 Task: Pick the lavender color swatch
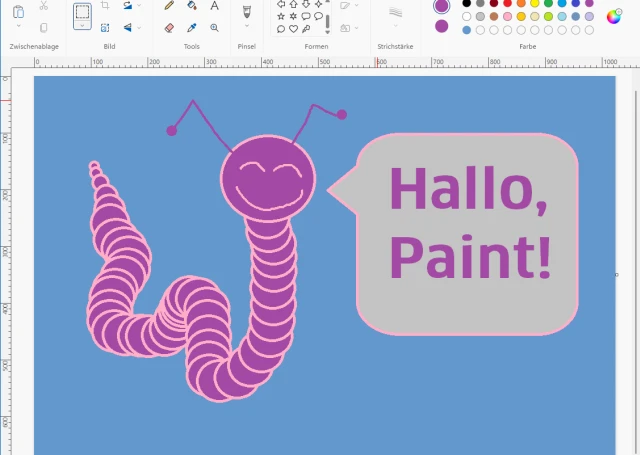point(589,16)
